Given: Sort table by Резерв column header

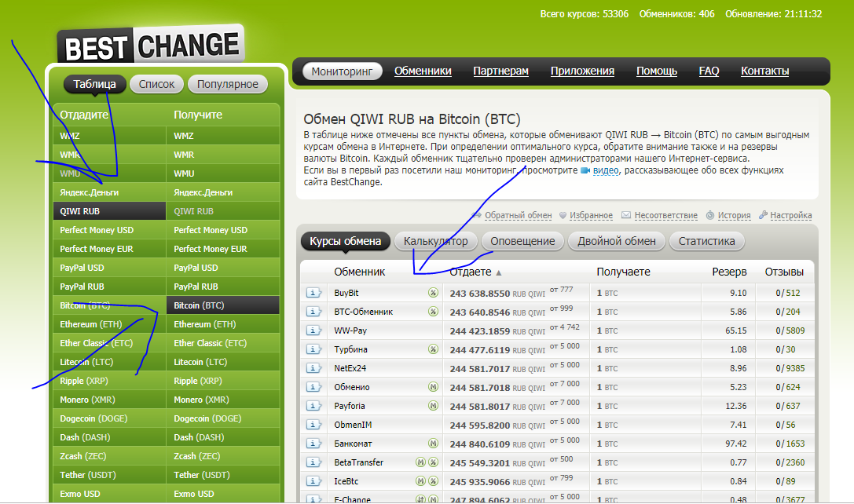Looking at the screenshot, I should [729, 272].
